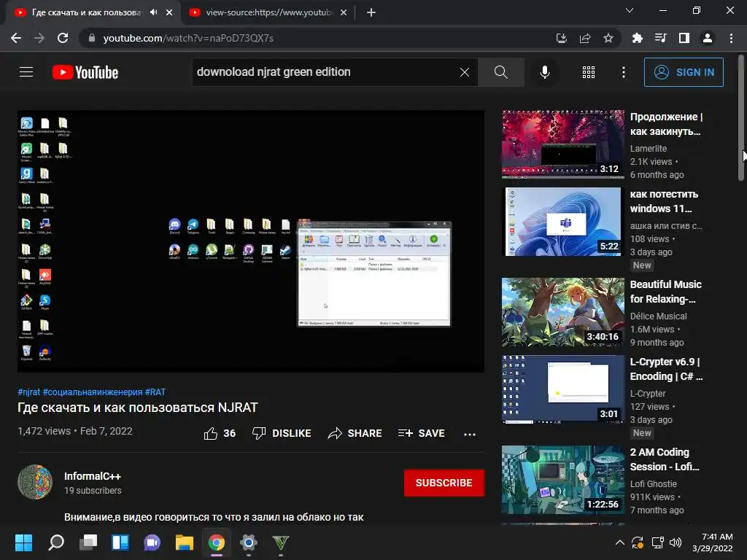Open 2 AM Coding Session thumbnail

562,480
